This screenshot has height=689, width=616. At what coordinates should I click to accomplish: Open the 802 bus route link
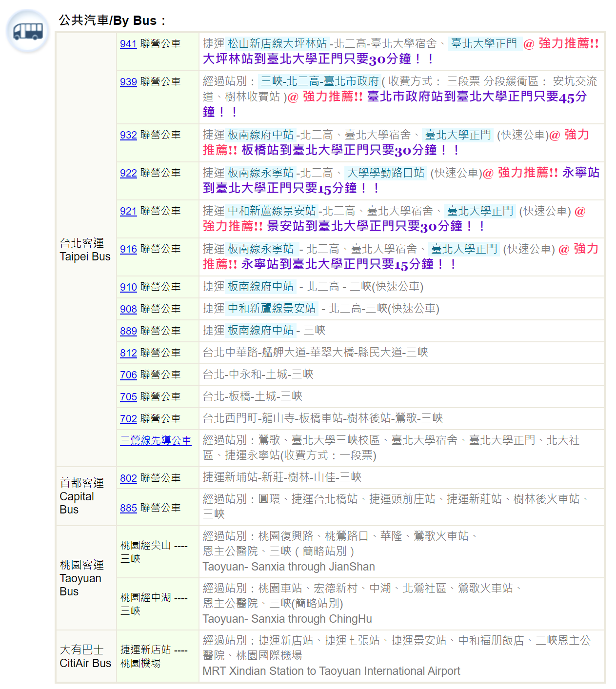point(128,478)
